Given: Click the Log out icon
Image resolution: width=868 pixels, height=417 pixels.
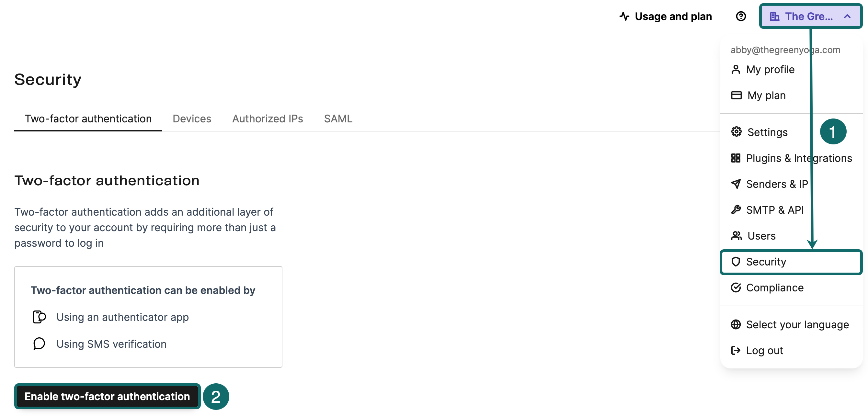Looking at the screenshot, I should point(737,350).
